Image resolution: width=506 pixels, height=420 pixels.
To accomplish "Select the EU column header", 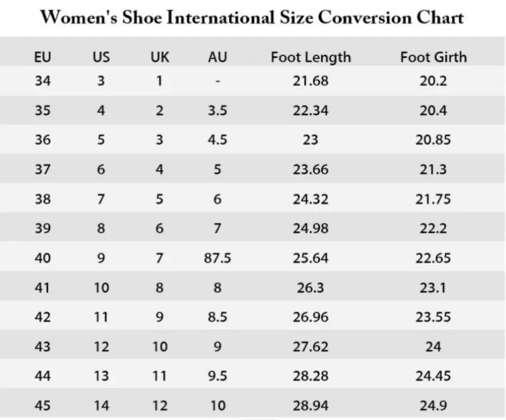I will coord(42,57).
